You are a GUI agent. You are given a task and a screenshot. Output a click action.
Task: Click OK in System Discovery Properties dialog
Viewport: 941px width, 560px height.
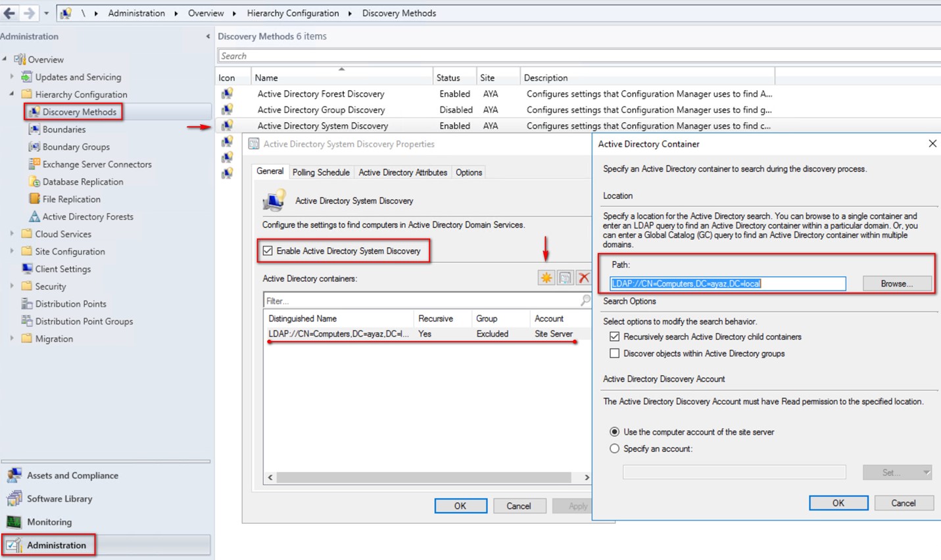click(x=460, y=505)
